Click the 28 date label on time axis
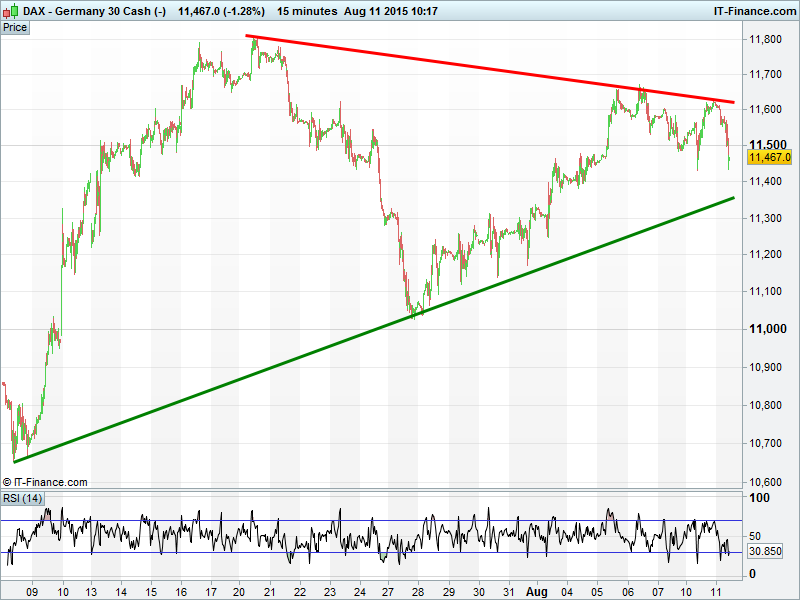 417,591
